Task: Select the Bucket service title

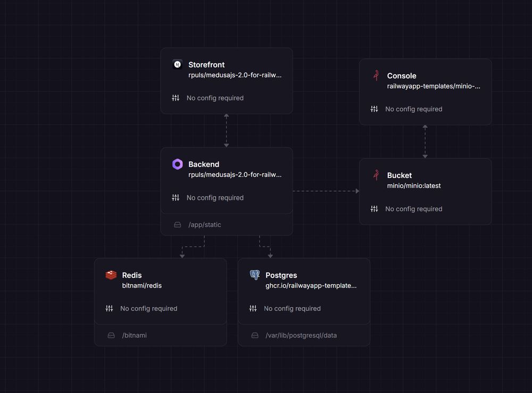Action: [400, 175]
